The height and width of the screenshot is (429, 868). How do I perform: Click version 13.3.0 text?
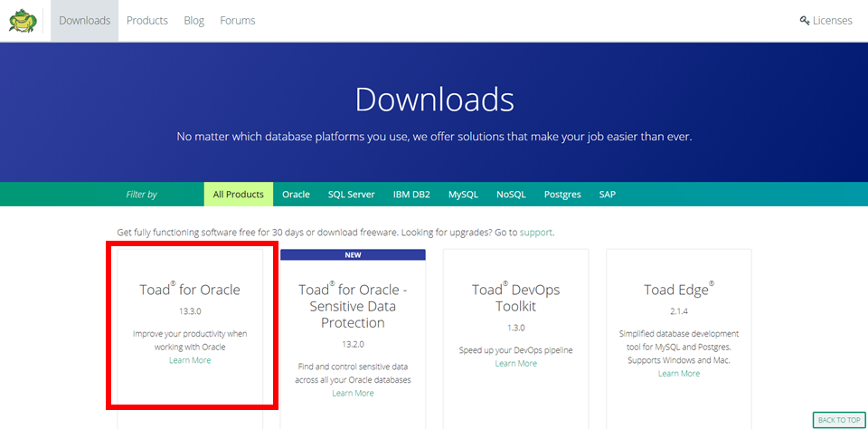(x=190, y=311)
